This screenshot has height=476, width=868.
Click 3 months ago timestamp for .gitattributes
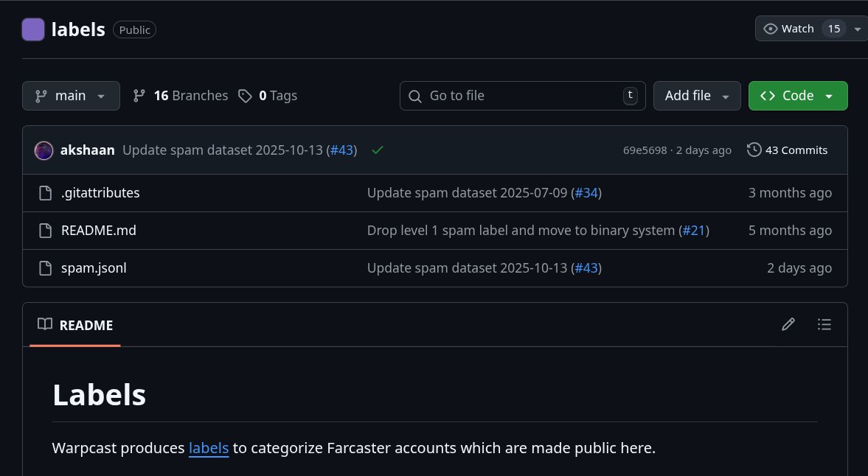click(790, 193)
